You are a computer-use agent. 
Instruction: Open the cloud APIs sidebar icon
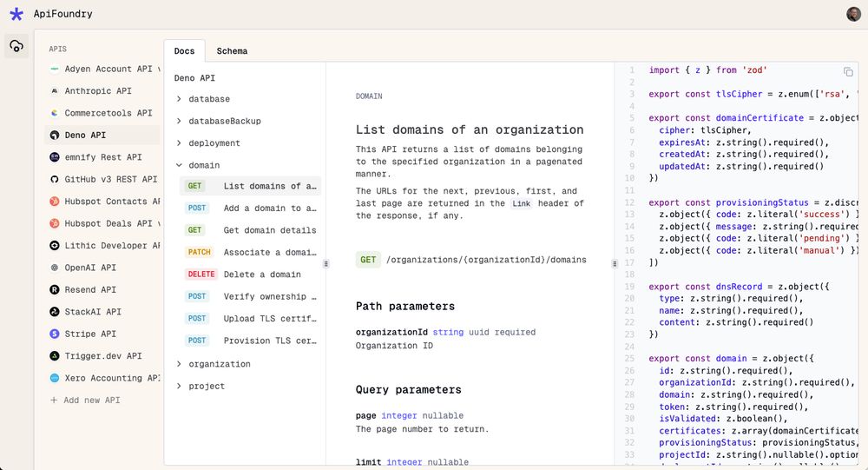(16, 46)
